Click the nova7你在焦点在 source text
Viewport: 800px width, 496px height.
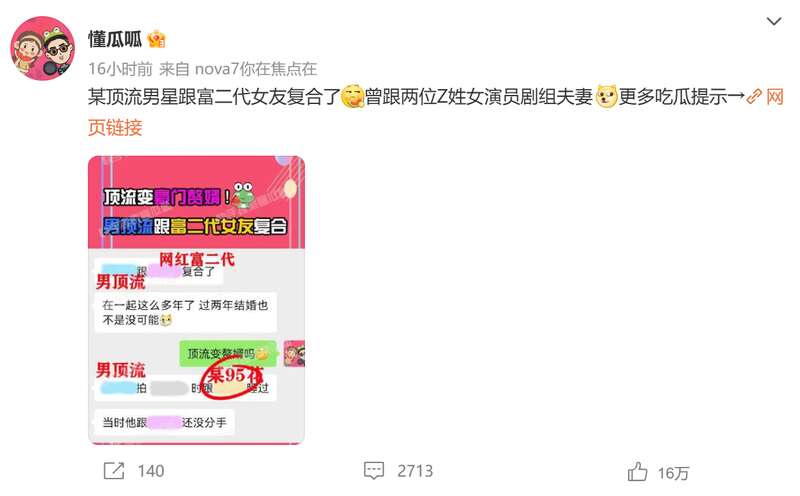256,68
